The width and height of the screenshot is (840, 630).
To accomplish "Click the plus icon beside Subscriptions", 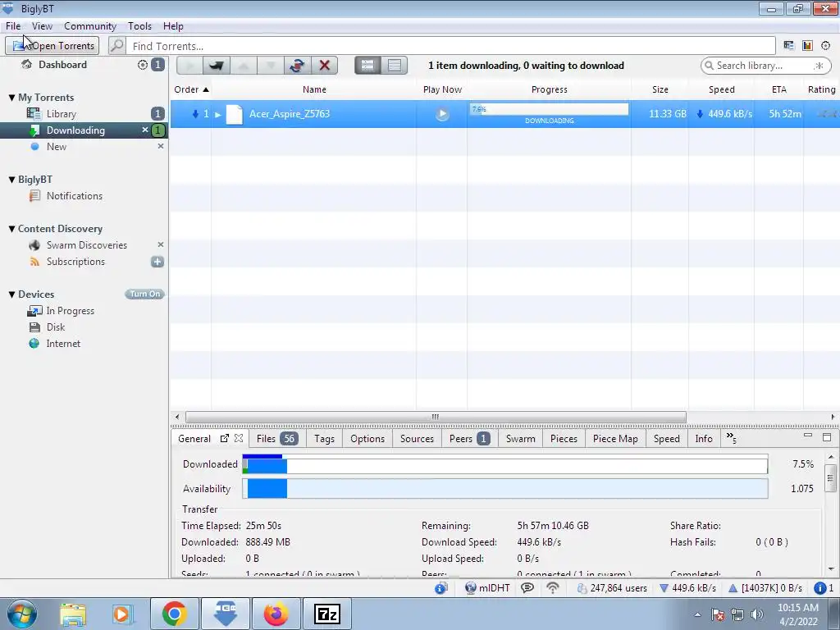I will tap(157, 262).
